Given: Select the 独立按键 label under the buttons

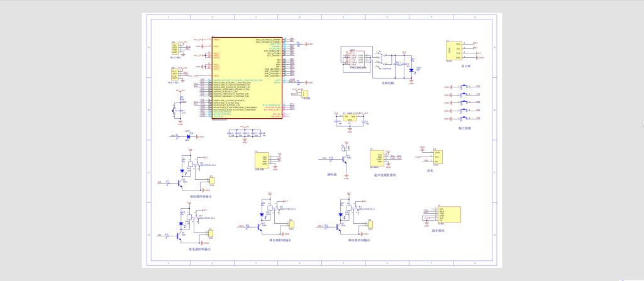Looking at the screenshot, I should [464, 128].
